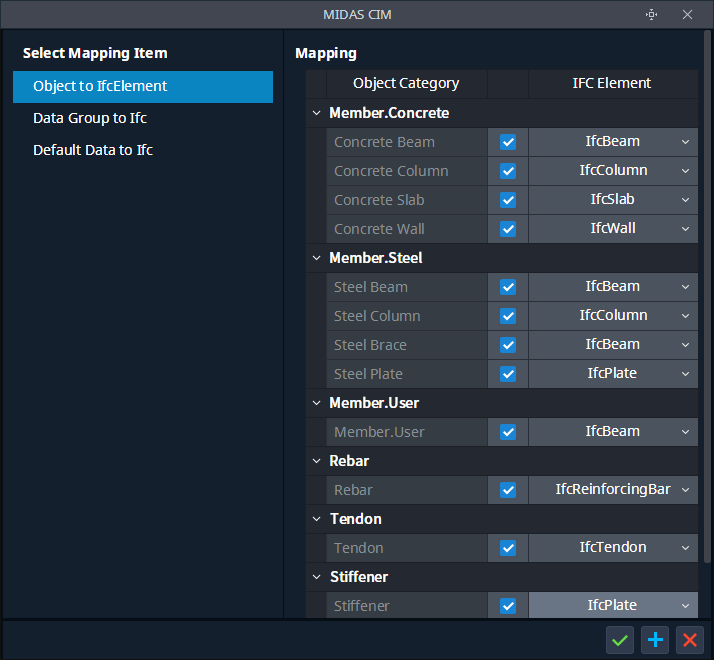
Task: Uncheck the Steel Column checkbox
Action: 508,316
